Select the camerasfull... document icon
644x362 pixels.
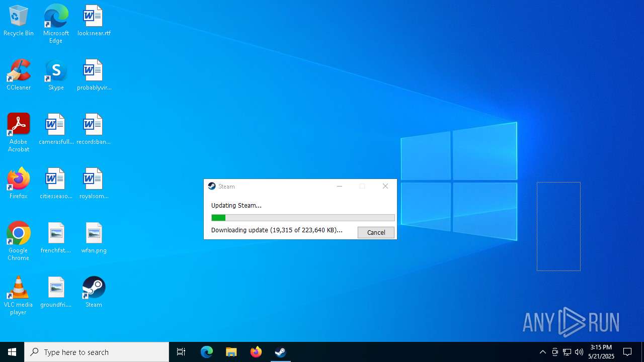point(56,130)
